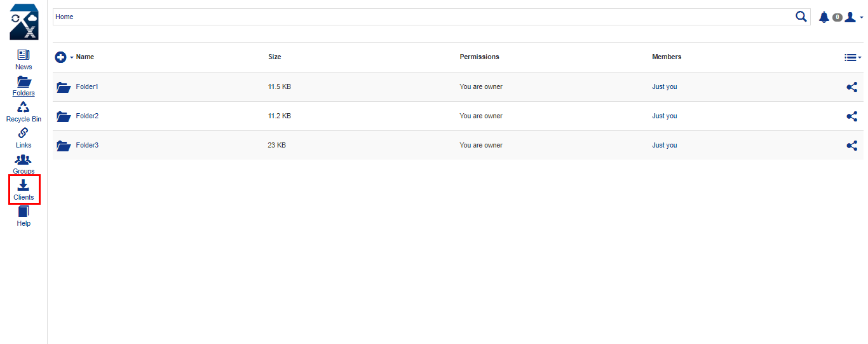
Task: Share Folder2 using its share icon
Action: [x=852, y=116]
